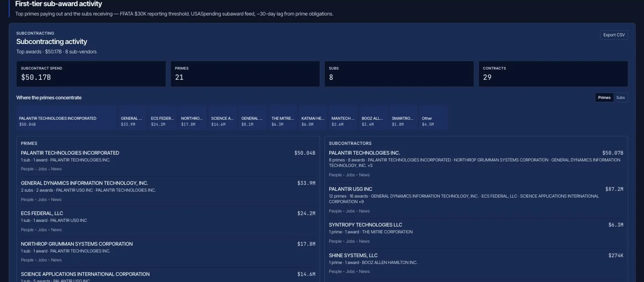Select the Palantir Technologies Incorporated treemap block
The height and width of the screenshot is (282, 644).
coord(66,118)
